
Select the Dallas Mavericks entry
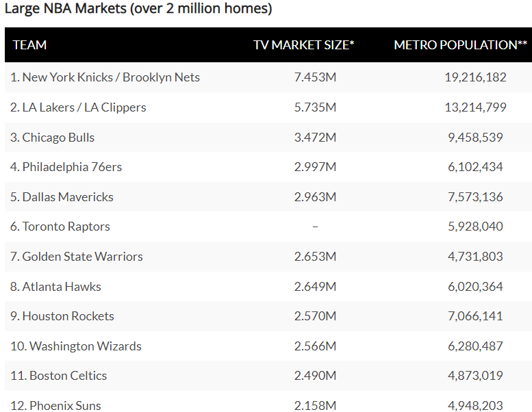tap(62, 197)
